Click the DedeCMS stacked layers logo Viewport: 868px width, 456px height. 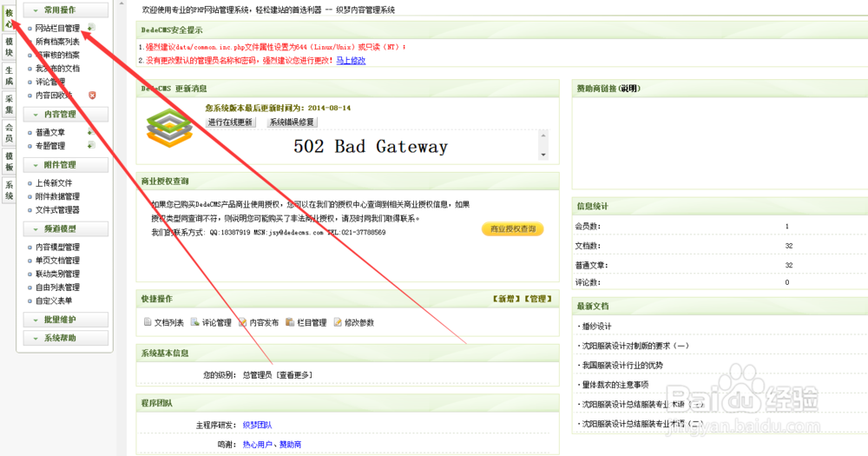coord(169,128)
